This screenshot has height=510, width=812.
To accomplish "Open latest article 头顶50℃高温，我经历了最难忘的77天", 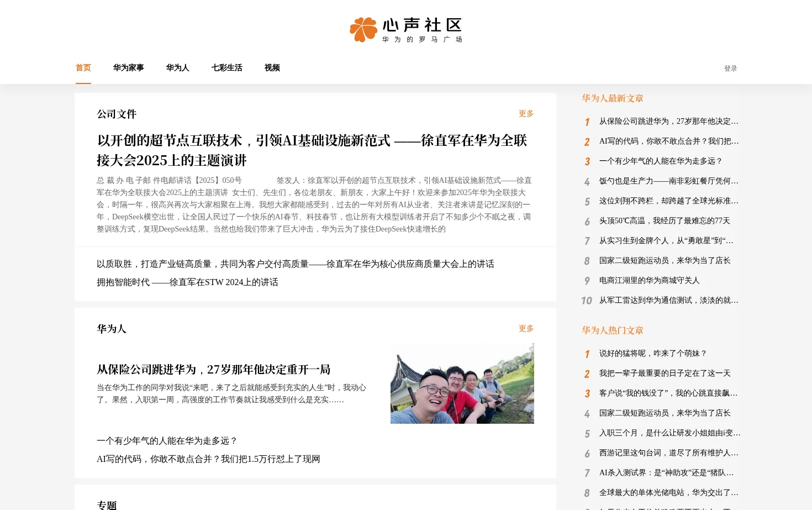I will tap(665, 221).
